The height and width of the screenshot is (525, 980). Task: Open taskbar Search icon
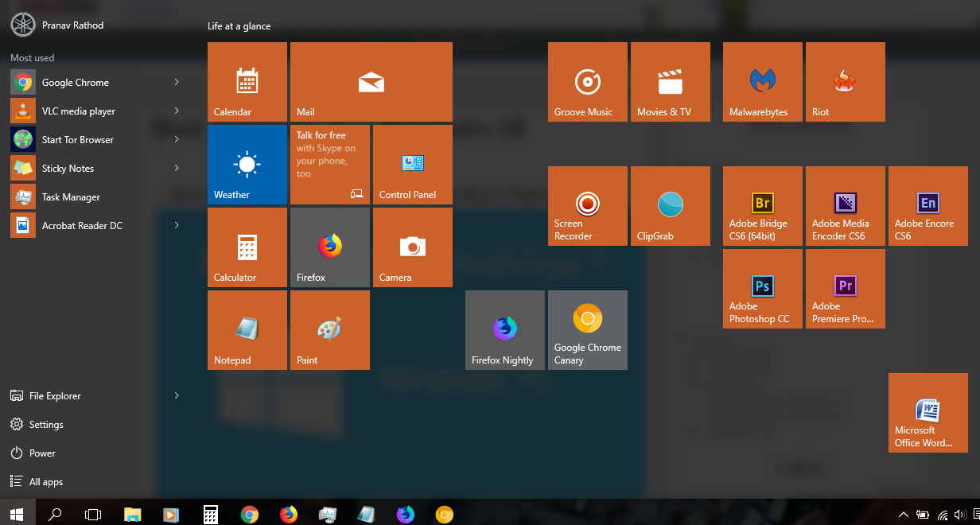click(x=55, y=515)
